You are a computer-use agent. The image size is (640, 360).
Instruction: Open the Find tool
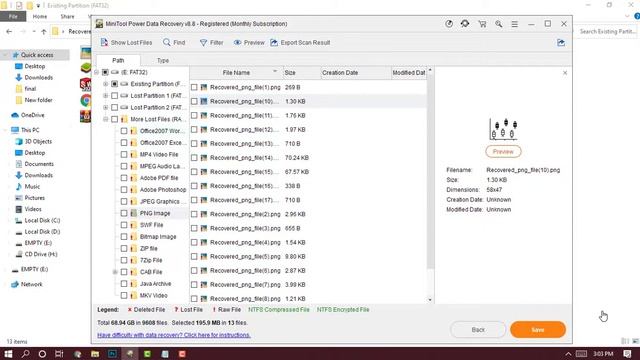pos(174,42)
